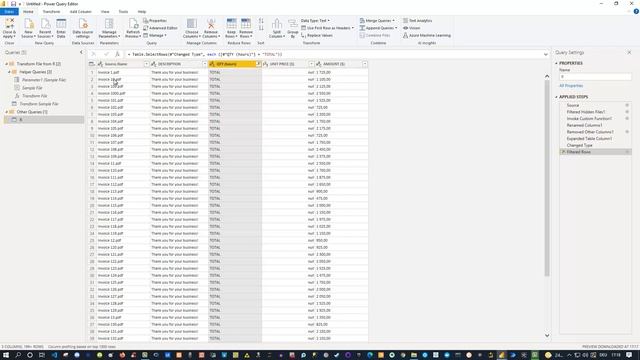Click Replace Values in the ribbon
640x360 pixels.
pyautogui.click(x=317, y=36)
